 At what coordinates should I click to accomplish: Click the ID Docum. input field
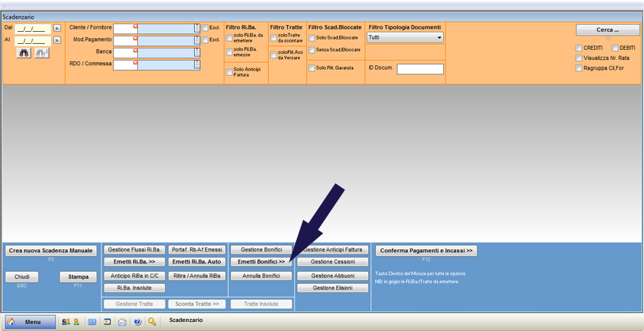(420, 69)
